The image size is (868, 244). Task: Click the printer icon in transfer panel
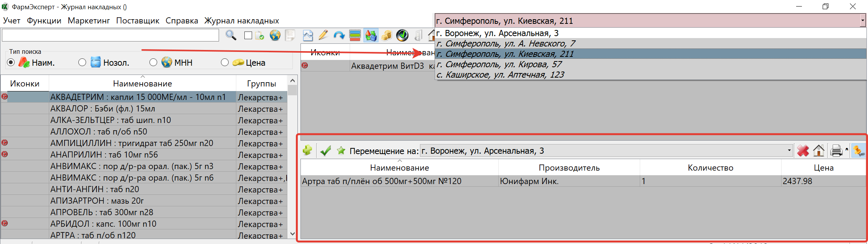(836, 151)
